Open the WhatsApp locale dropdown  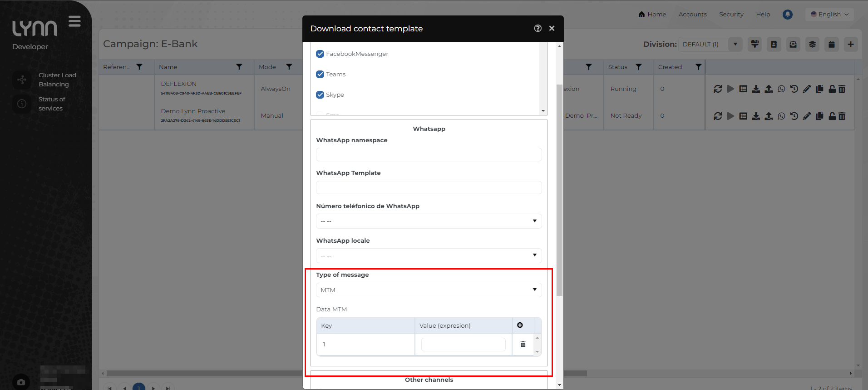tap(429, 255)
